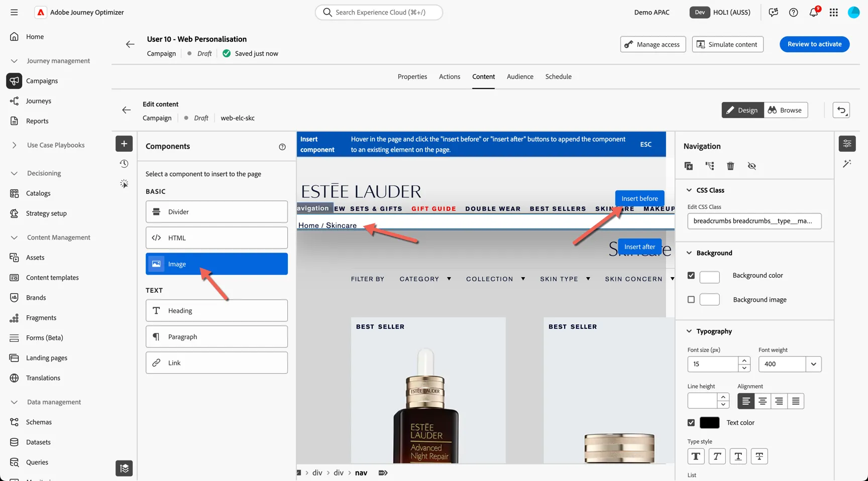
Task: Click Manage access button
Action: [x=653, y=44]
